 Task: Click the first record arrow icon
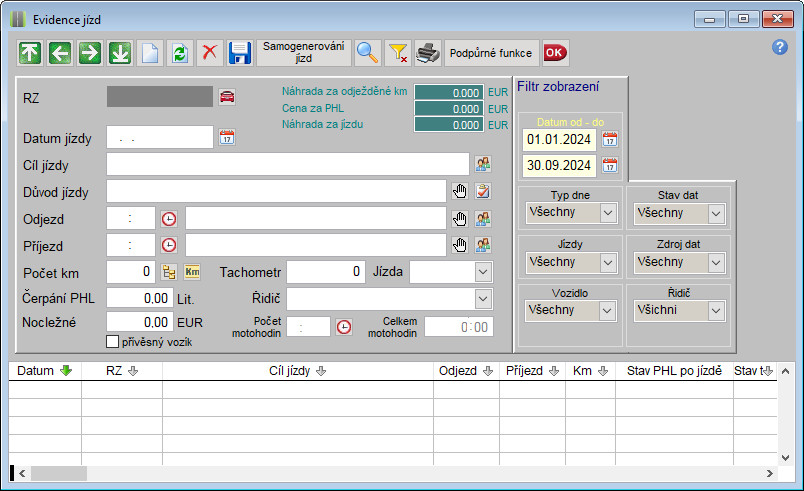30,53
